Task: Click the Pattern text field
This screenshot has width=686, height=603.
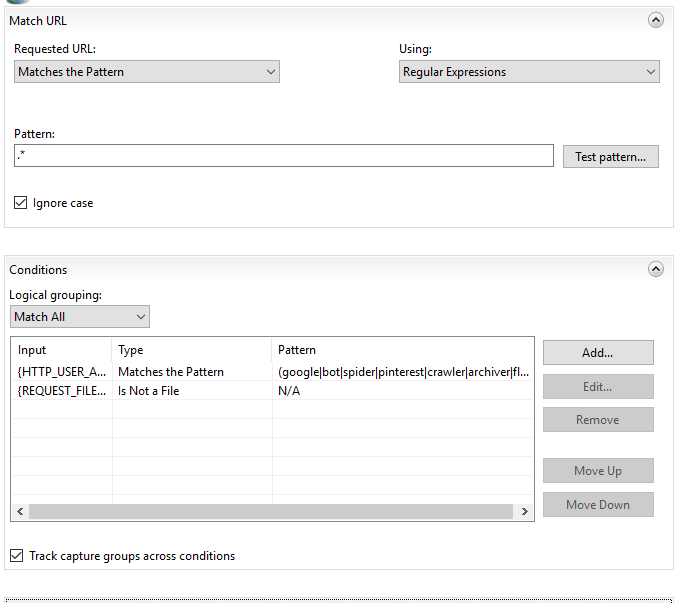Action: (283, 156)
